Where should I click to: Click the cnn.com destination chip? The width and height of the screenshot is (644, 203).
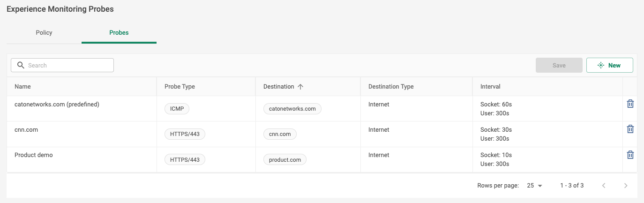[280, 134]
